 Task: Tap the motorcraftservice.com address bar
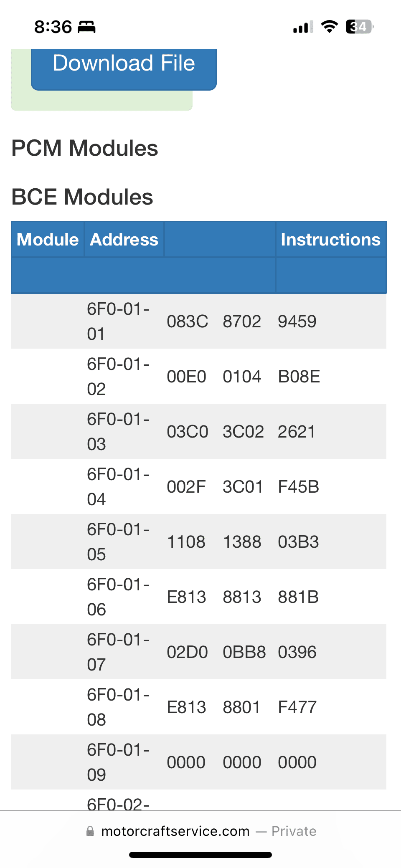pyautogui.click(x=200, y=831)
